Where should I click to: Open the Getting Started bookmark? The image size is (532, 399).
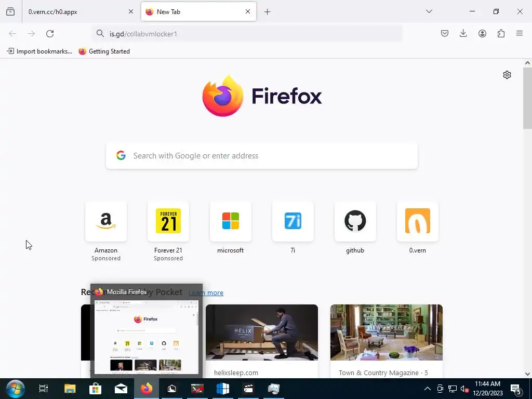[104, 51]
